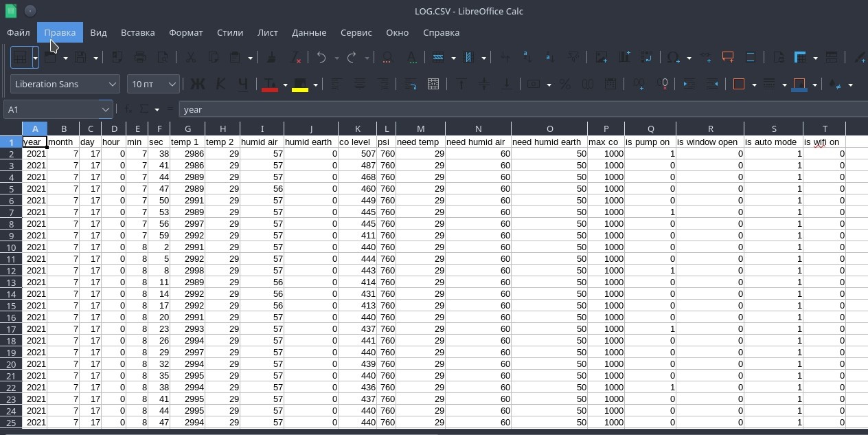Viewport: 868px width, 435px height.
Task: Insert a hyperlink
Action: (705, 58)
